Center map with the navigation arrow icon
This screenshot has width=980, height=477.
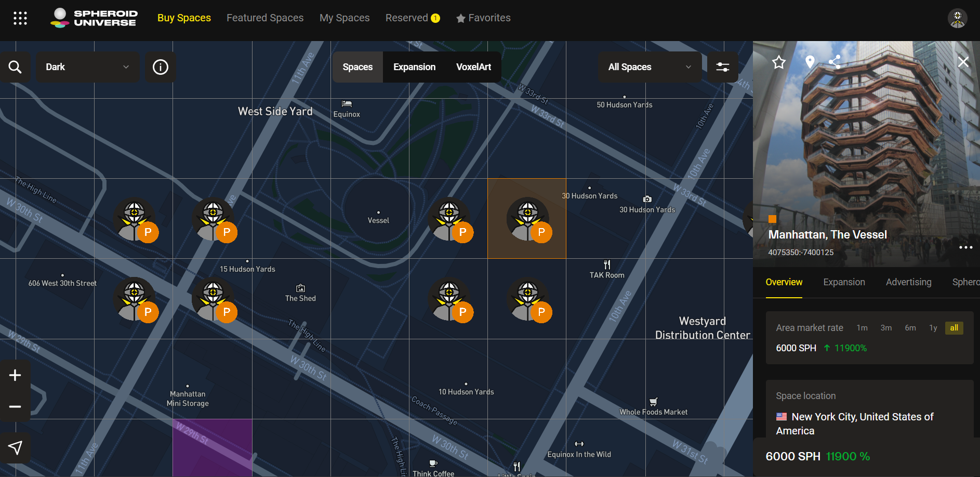[x=15, y=447]
